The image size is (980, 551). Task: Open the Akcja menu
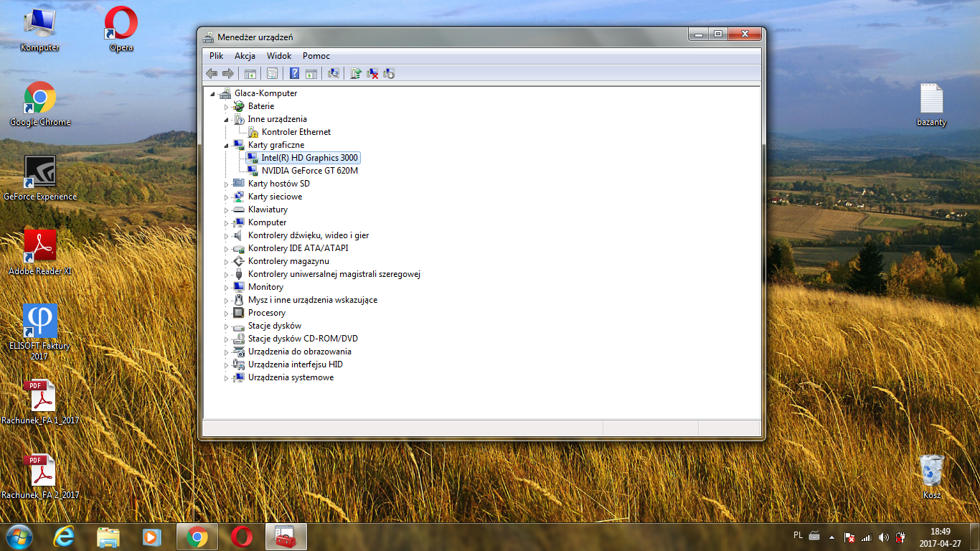(x=245, y=56)
